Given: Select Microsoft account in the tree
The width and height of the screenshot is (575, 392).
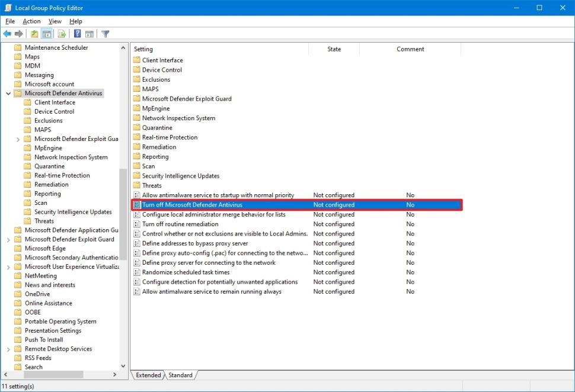Looking at the screenshot, I should click(x=49, y=84).
